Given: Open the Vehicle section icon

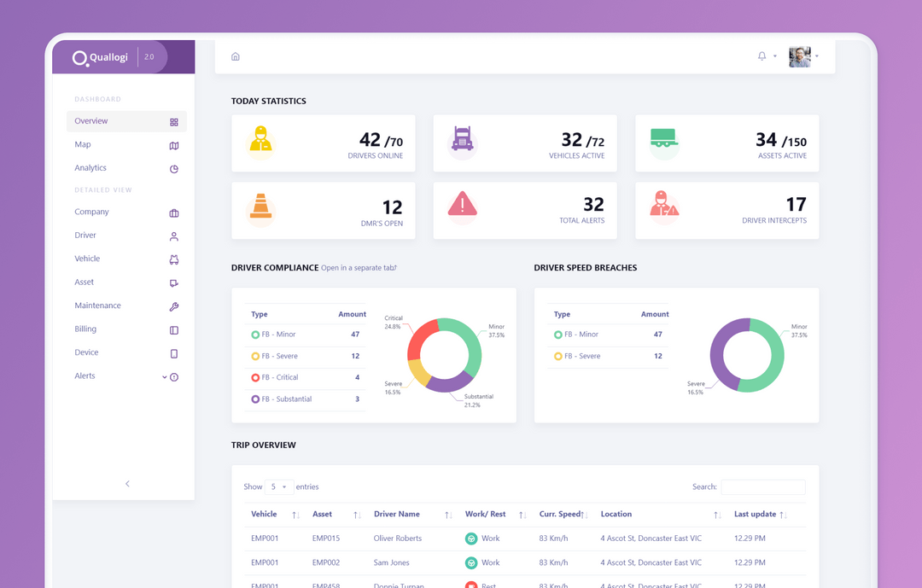Looking at the screenshot, I should (173, 259).
